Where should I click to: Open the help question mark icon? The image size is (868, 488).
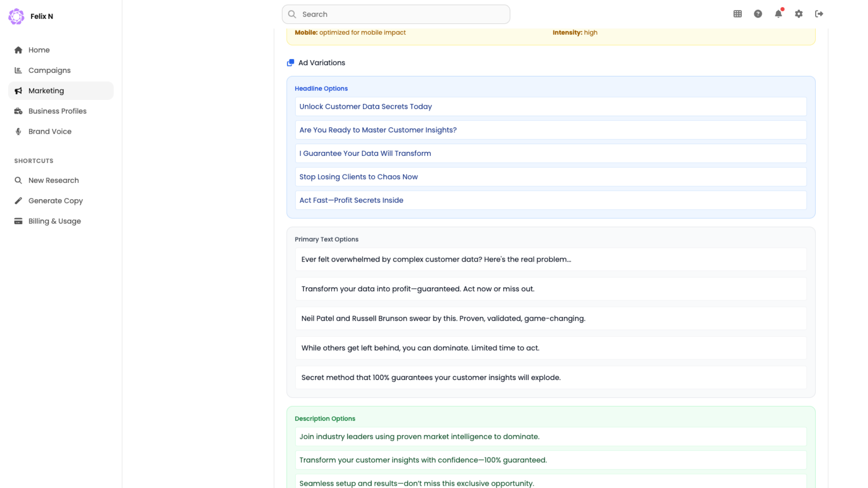(758, 14)
